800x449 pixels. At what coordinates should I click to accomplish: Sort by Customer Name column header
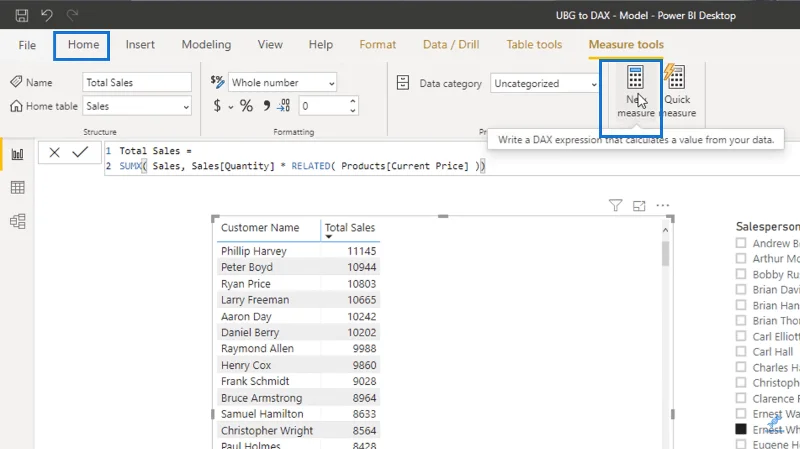[x=260, y=228]
